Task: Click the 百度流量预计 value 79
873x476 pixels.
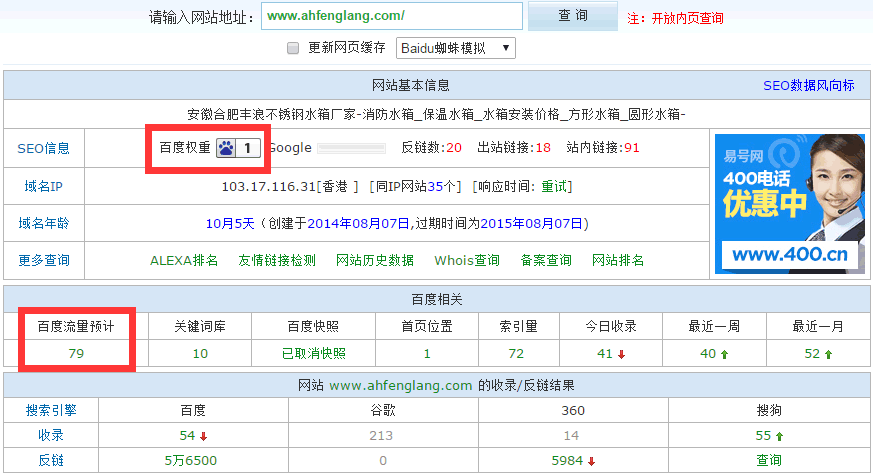Action: (76, 354)
